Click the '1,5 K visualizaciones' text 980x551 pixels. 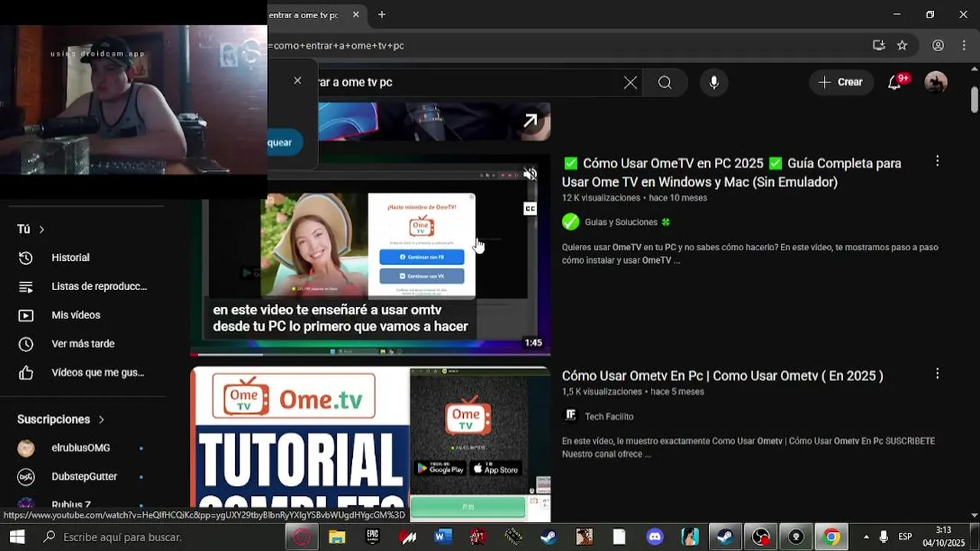(602, 392)
